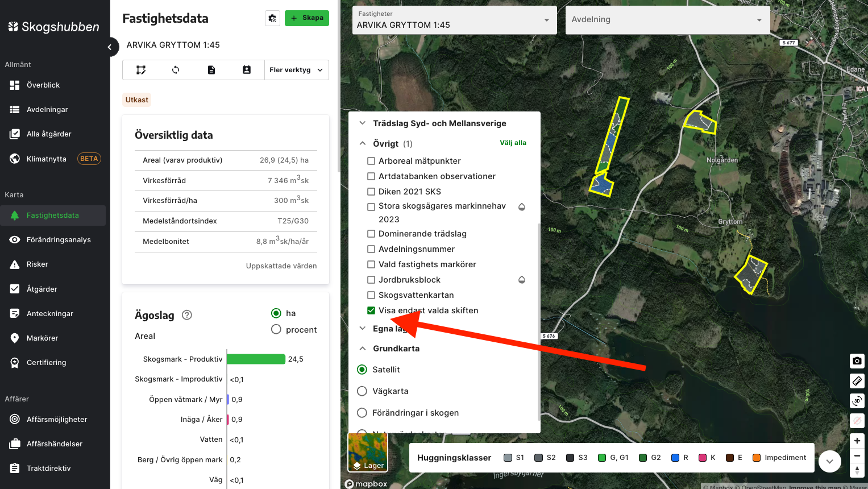Enable the Dominerande trädslag layer
The width and height of the screenshot is (868, 489).
point(371,234)
